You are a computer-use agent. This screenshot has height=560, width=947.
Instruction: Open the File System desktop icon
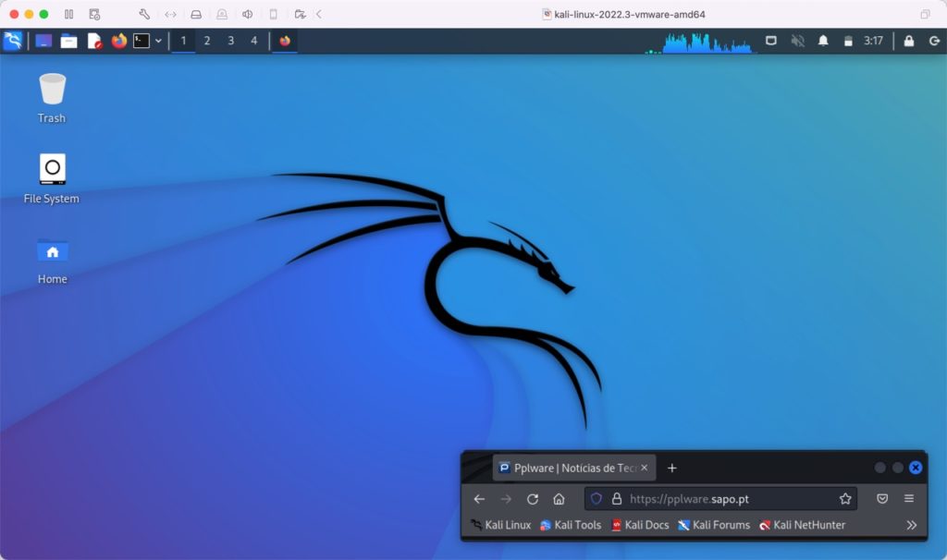point(52,178)
